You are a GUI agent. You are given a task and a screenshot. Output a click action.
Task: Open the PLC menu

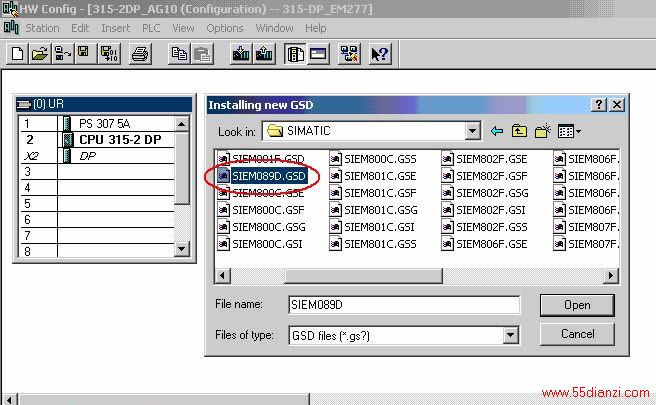click(x=151, y=28)
